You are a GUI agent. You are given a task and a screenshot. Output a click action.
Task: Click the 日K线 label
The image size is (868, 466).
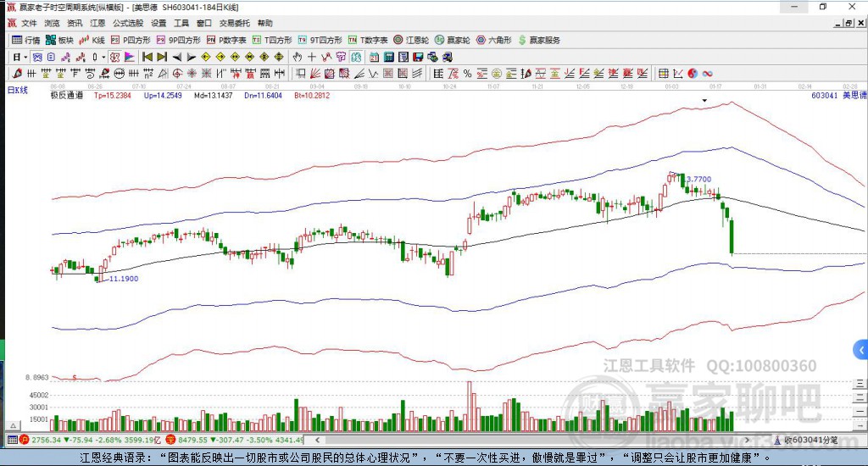click(x=17, y=90)
